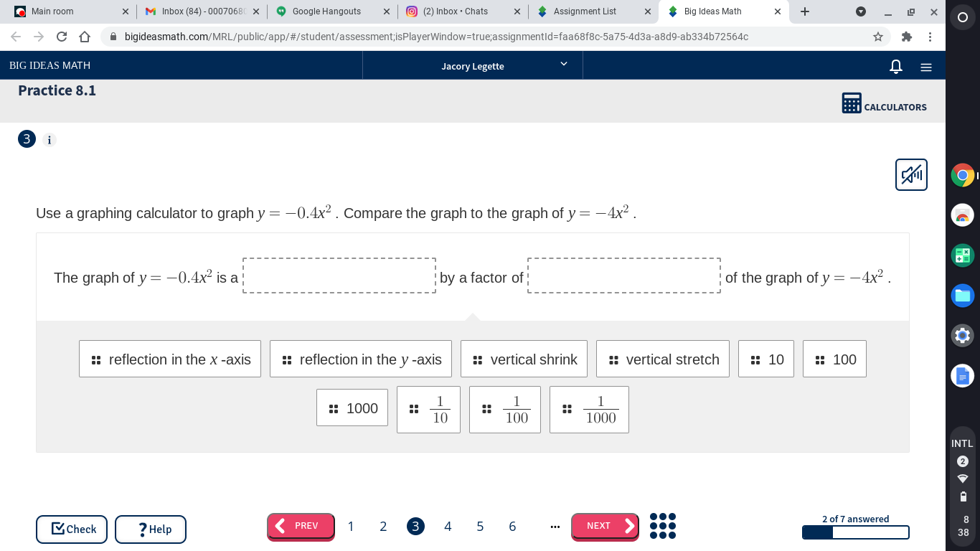Switch to the Assignment List tab
Screen dimensions: 980x551
(x=593, y=11)
